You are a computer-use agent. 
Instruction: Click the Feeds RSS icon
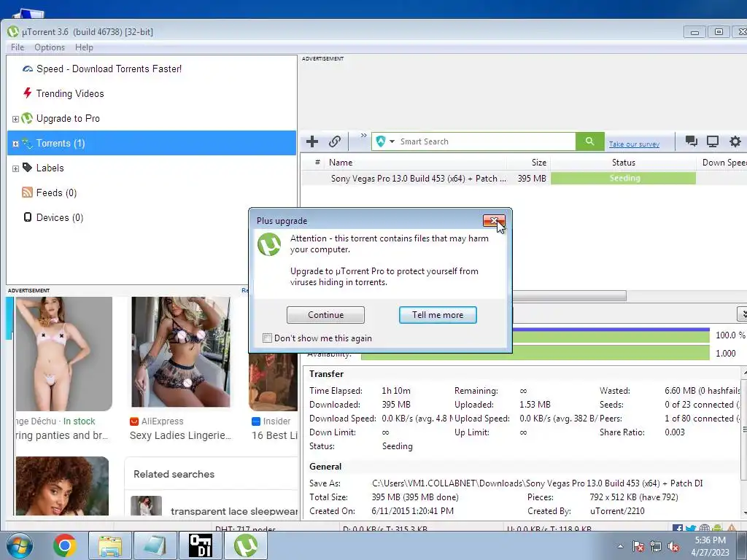(x=27, y=192)
